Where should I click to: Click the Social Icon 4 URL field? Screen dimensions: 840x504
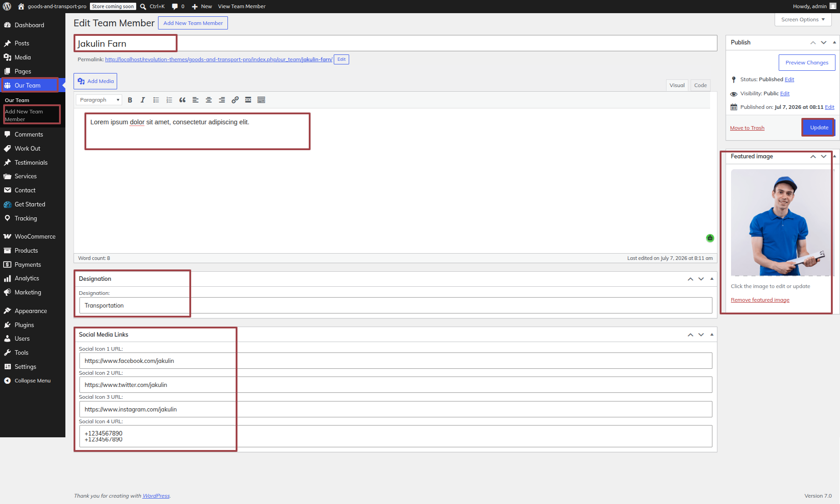coord(395,436)
